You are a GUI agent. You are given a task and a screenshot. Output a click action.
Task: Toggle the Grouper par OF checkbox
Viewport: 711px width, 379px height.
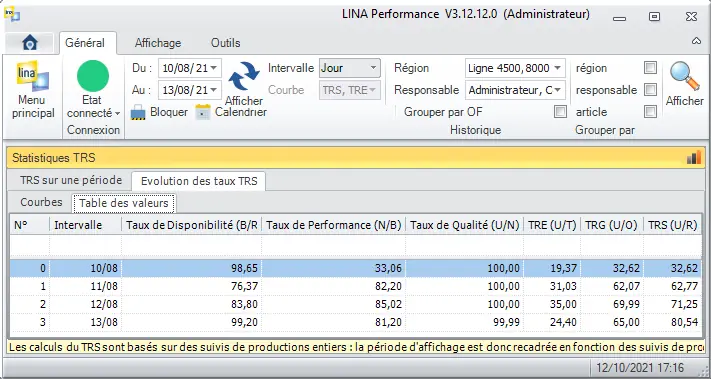click(x=560, y=112)
